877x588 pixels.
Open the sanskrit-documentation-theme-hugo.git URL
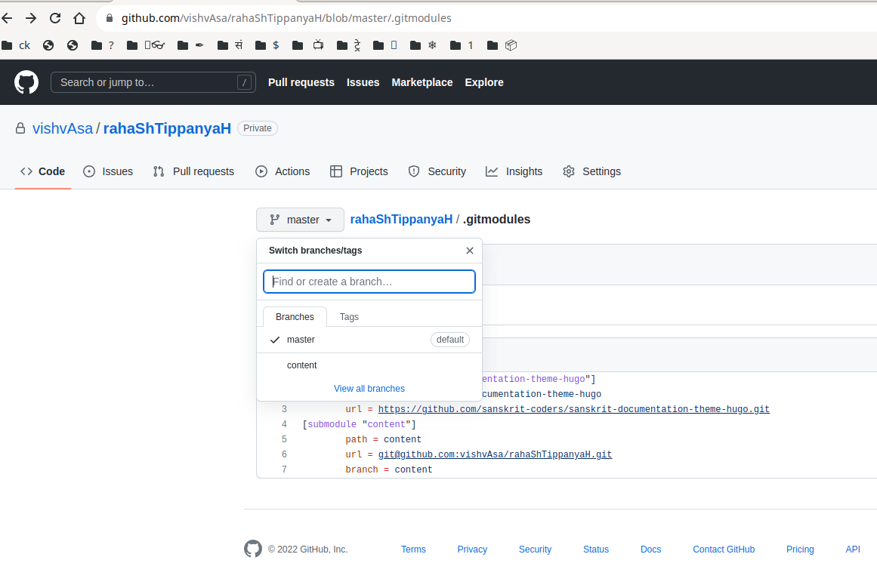[x=574, y=409]
